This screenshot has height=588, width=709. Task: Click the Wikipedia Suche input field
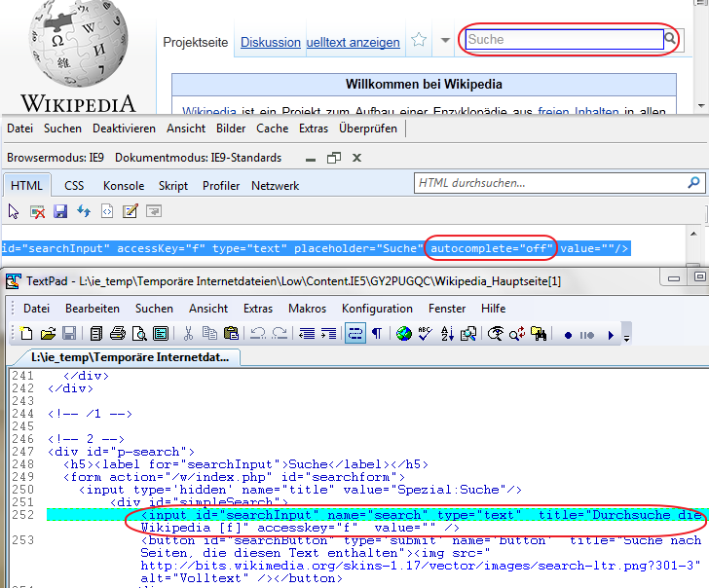tap(564, 39)
